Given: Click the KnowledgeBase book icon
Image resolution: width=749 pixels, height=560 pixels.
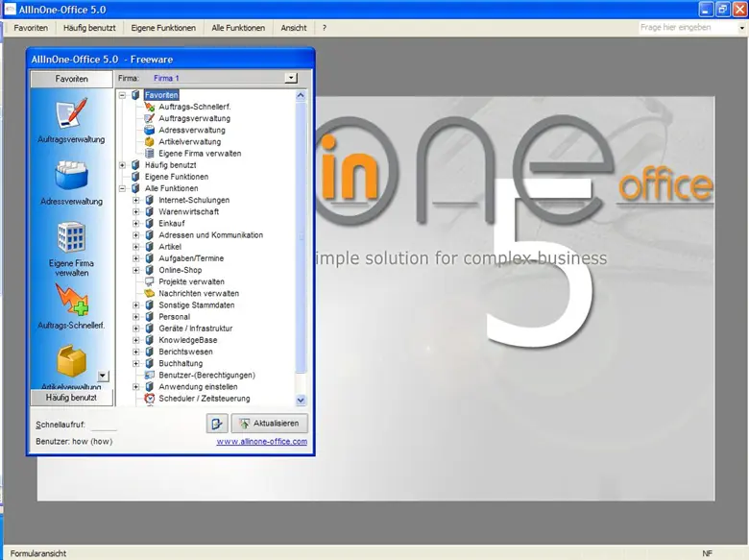Looking at the screenshot, I should (150, 340).
